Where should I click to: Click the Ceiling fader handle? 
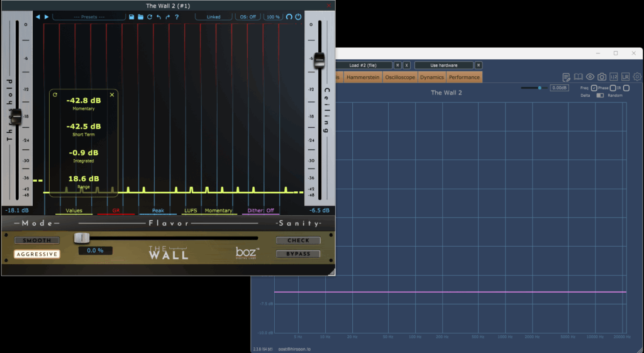(319, 60)
